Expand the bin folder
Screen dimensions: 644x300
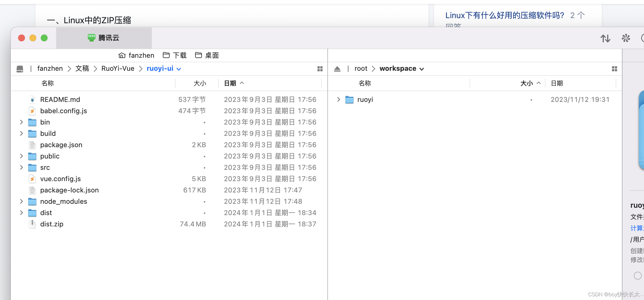(x=22, y=122)
